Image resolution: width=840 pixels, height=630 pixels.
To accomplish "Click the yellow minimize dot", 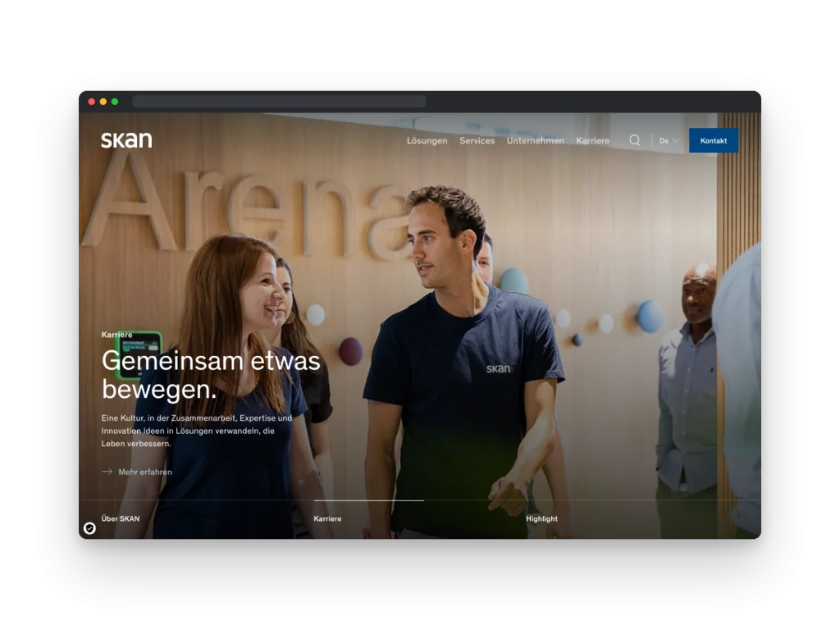I will pos(103,102).
